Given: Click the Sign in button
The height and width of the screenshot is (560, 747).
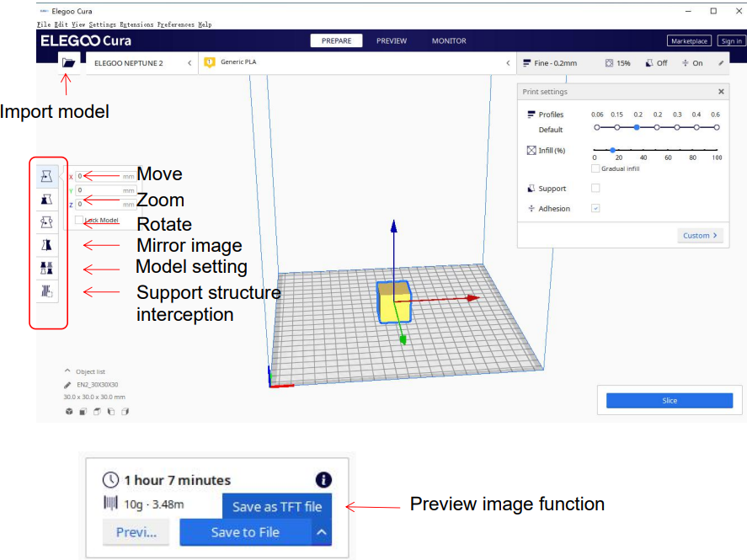Looking at the screenshot, I should (731, 41).
